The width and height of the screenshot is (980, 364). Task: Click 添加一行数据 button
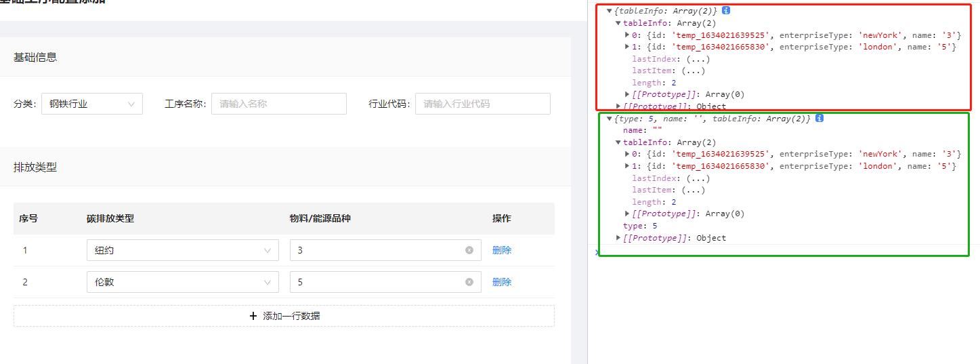(x=284, y=316)
